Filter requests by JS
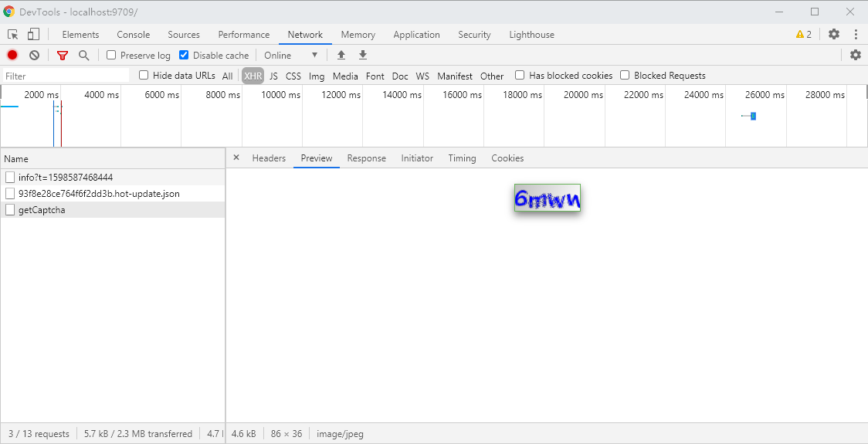The width and height of the screenshot is (868, 444). point(273,76)
